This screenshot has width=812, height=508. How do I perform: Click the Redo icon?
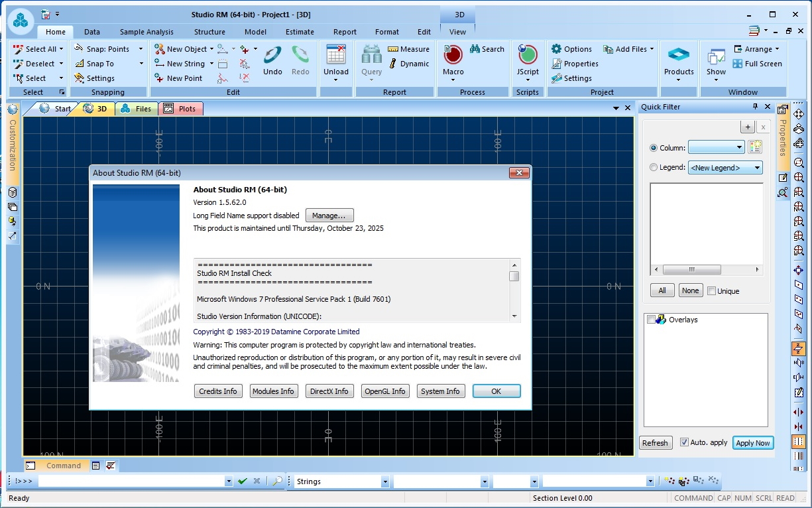[x=300, y=55]
